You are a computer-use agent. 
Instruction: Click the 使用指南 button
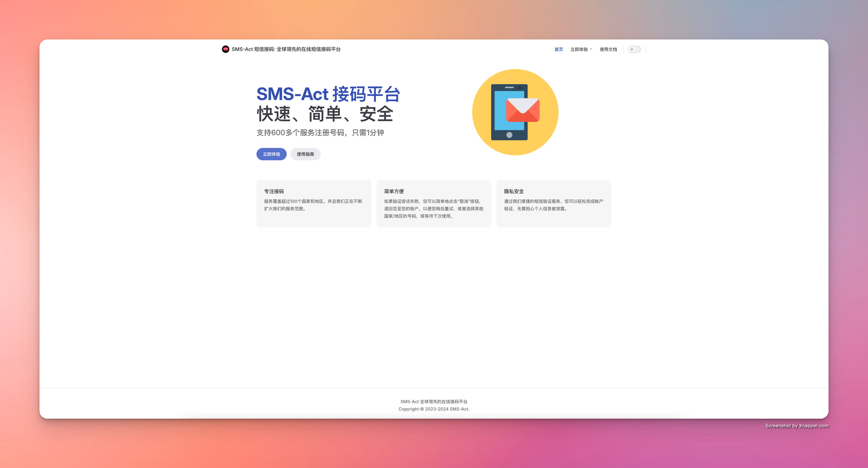pyautogui.click(x=305, y=154)
